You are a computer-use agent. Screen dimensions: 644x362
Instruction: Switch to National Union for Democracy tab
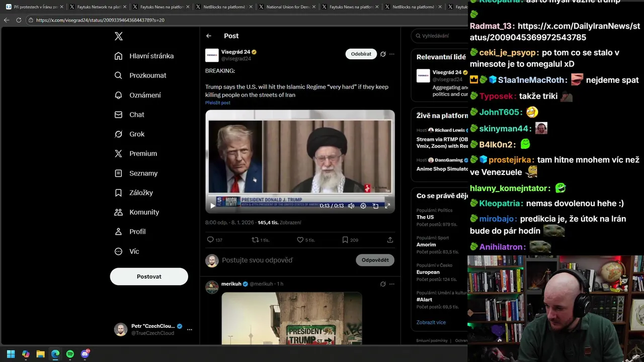tap(287, 7)
